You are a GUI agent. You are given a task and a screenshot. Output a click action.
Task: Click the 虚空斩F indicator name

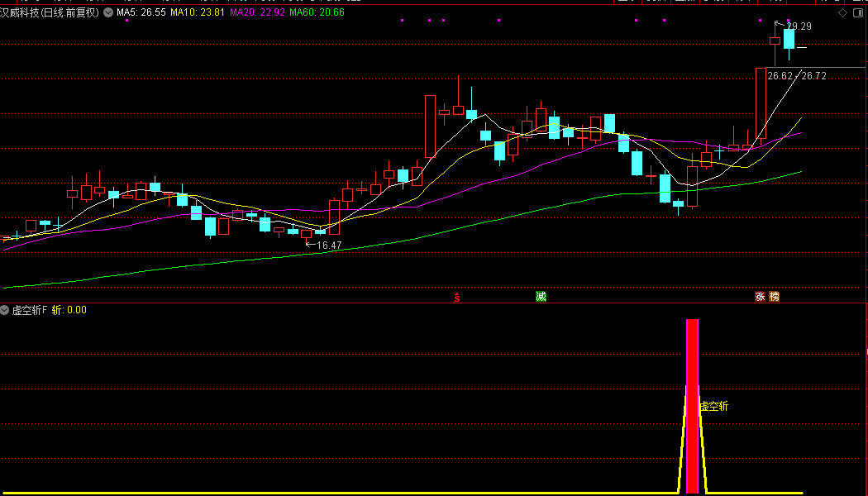pos(30,310)
